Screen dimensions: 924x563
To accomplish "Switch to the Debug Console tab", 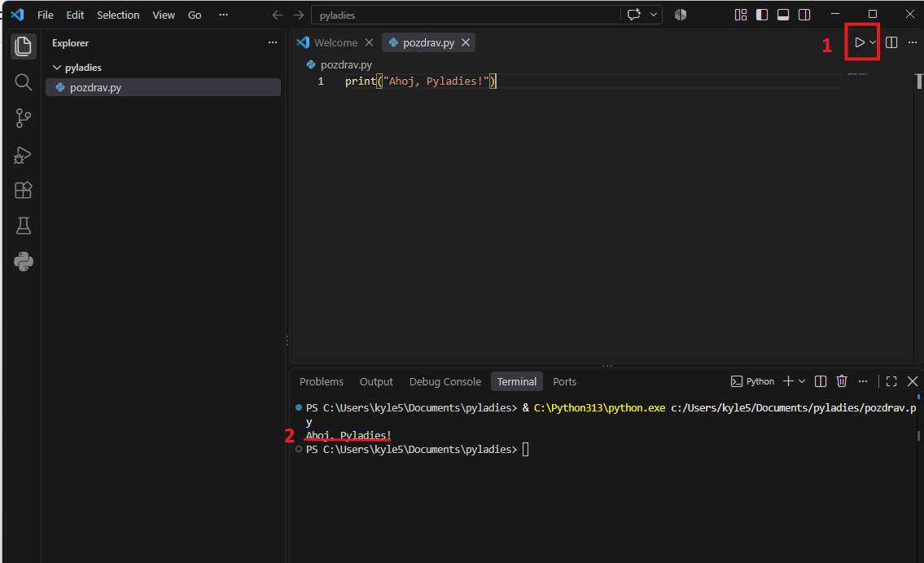I will [445, 381].
